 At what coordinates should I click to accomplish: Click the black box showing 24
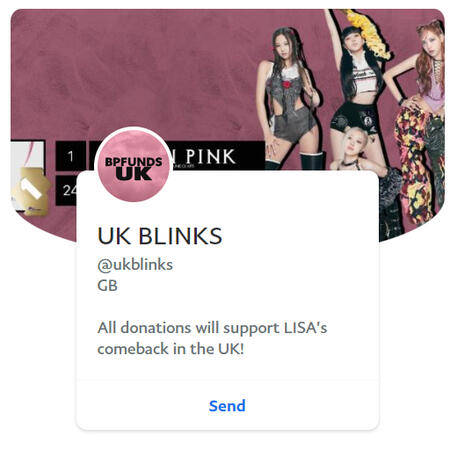pos(66,190)
